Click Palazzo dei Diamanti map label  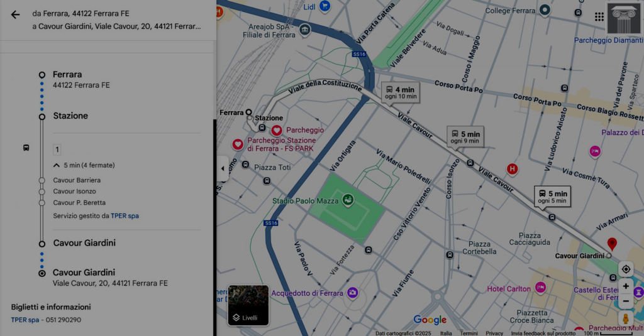pos(622,133)
